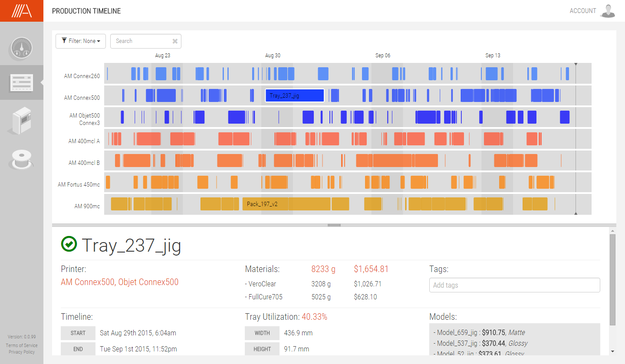Click the Model_659_jig entry in Models list
Screen dimensions: 625x364
(457, 333)
